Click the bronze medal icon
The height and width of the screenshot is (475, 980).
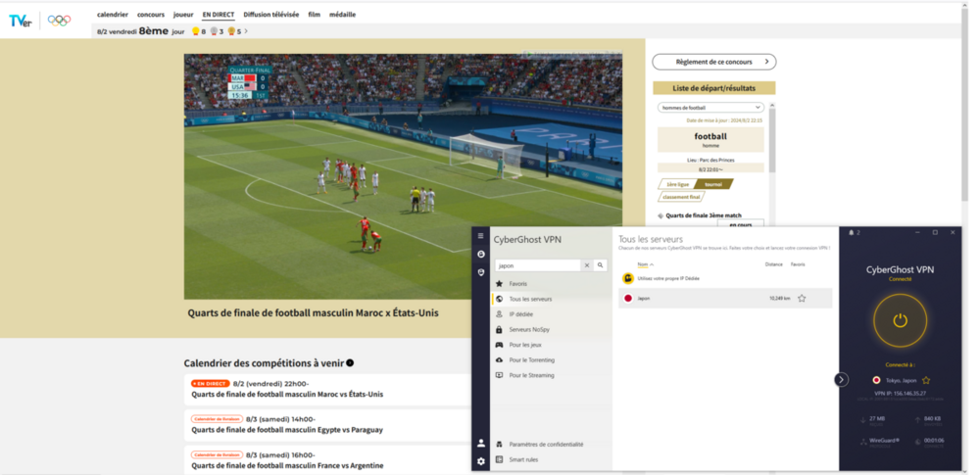coord(231,31)
